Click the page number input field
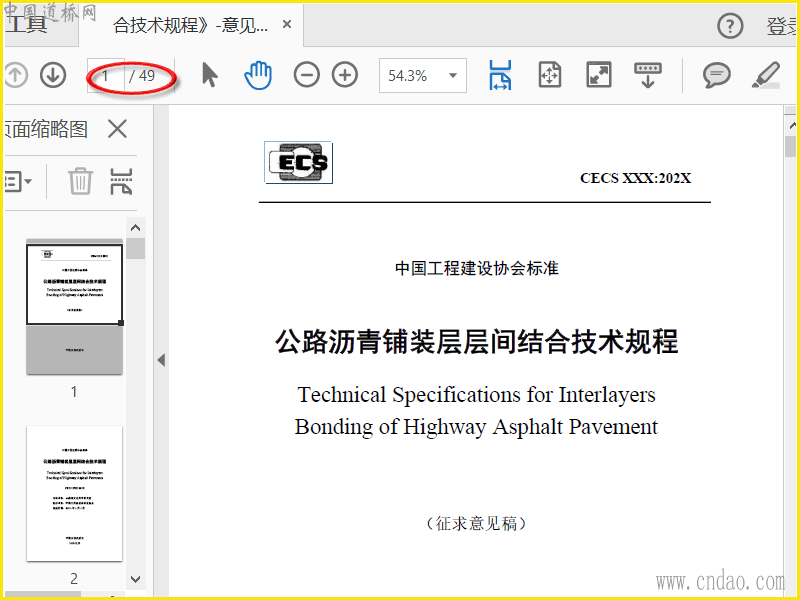Image resolution: width=800 pixels, height=600 pixels. point(106,76)
